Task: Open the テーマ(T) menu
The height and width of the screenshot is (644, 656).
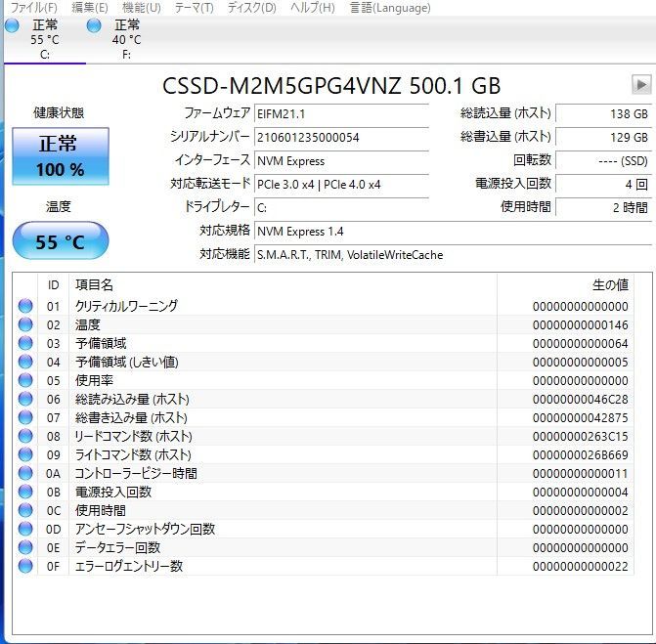Action: 194,8
